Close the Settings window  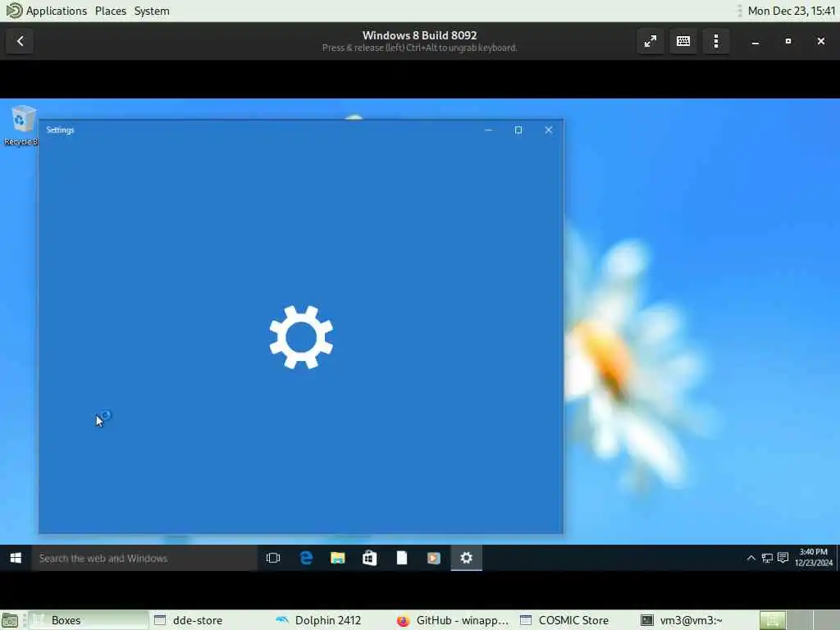point(549,130)
